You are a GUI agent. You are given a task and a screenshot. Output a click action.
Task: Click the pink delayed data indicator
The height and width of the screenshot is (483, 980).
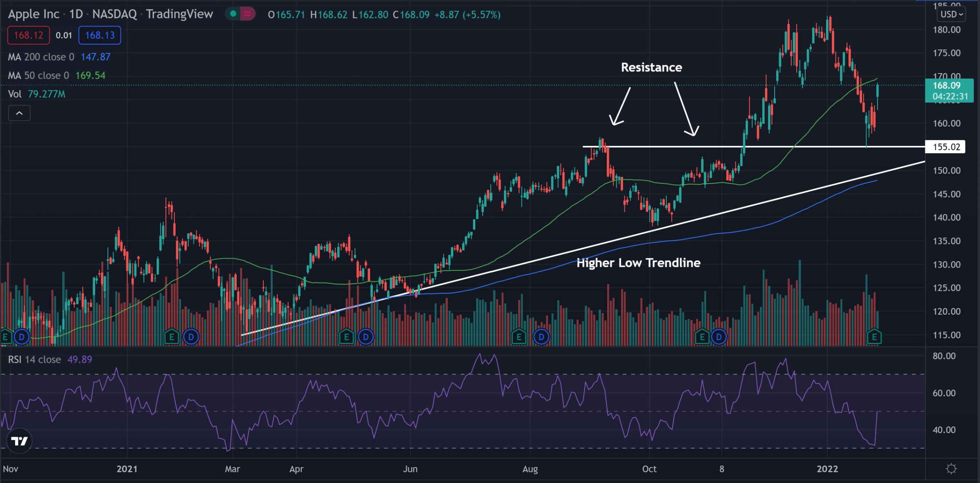247,14
